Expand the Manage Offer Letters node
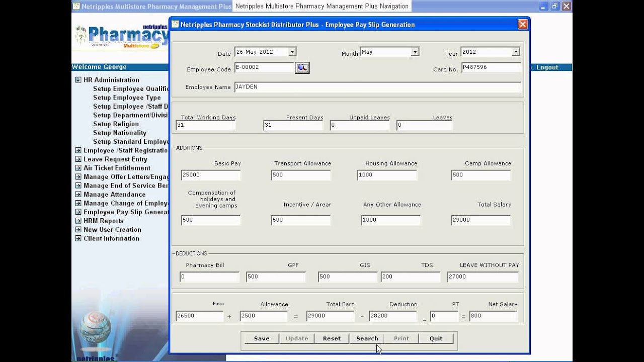The height and width of the screenshot is (362, 644). tap(78, 177)
